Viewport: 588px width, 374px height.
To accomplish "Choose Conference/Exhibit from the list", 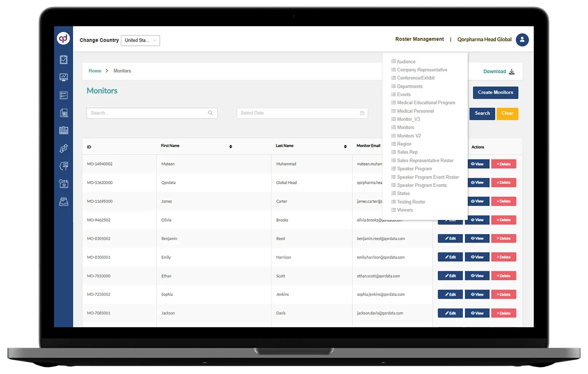I will 413,78.
